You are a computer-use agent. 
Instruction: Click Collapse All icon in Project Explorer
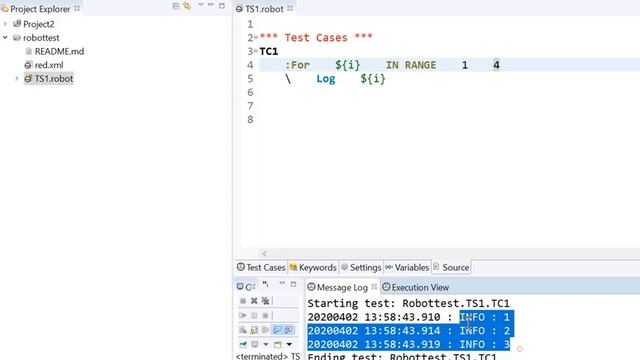pyautogui.click(x=176, y=6)
